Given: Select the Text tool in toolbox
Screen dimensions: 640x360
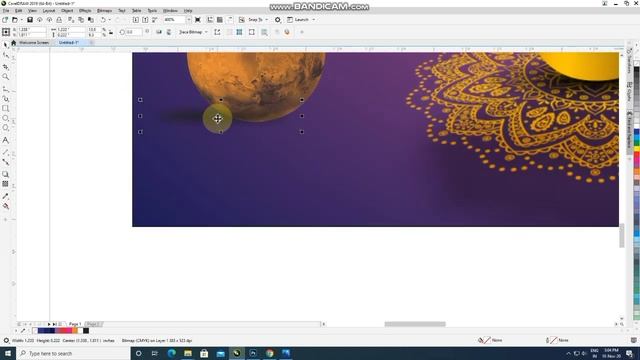Looking at the screenshot, I should [5, 140].
